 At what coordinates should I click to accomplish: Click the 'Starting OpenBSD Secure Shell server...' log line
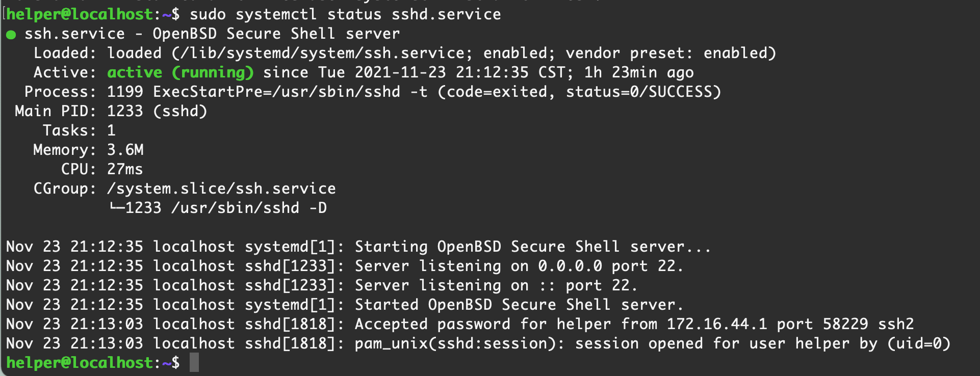point(532,247)
